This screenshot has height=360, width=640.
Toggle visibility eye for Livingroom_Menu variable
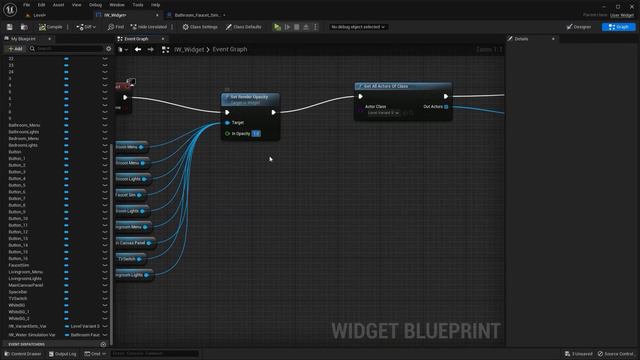point(105,272)
